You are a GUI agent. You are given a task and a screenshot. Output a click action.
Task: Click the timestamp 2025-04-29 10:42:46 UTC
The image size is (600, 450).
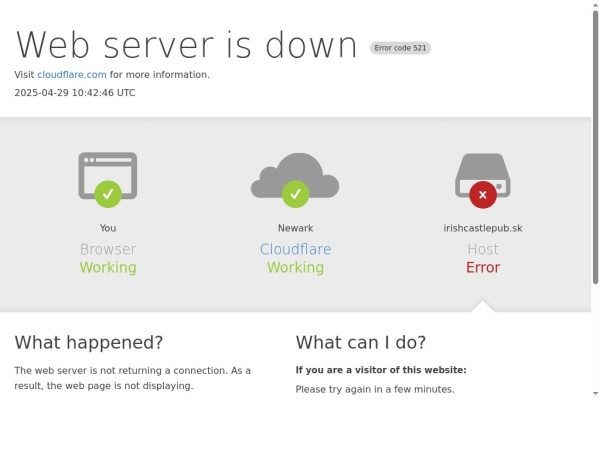(x=75, y=93)
